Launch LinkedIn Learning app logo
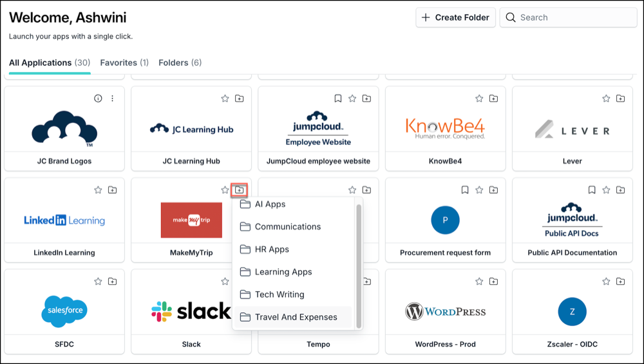Viewport: 644px width, 364px height. point(64,220)
